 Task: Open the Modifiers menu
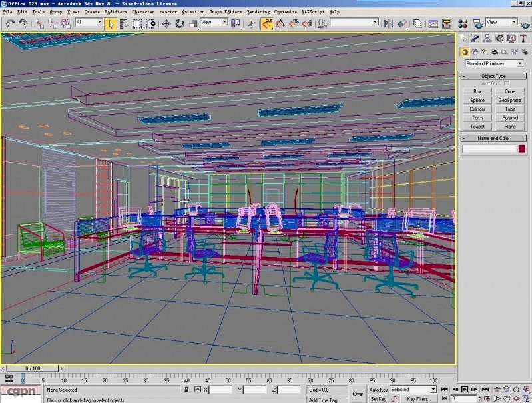pyautogui.click(x=115, y=11)
